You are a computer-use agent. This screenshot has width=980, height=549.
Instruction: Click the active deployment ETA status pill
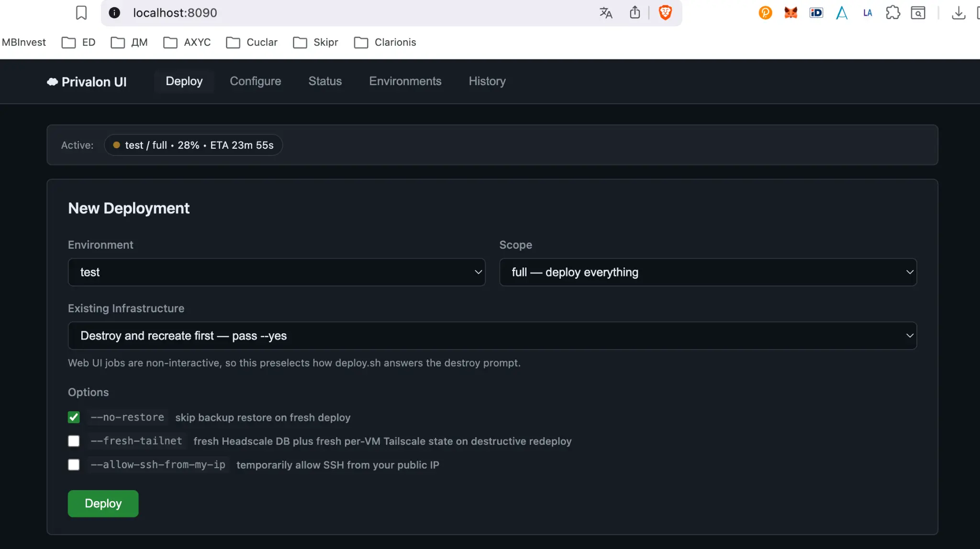click(193, 145)
